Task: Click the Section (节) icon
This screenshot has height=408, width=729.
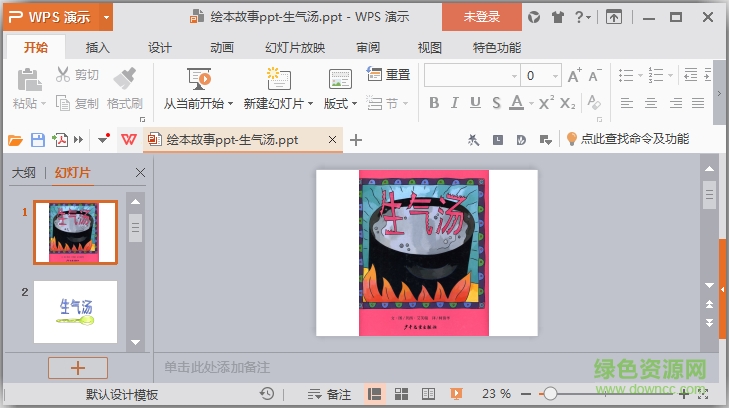Action: click(x=374, y=103)
